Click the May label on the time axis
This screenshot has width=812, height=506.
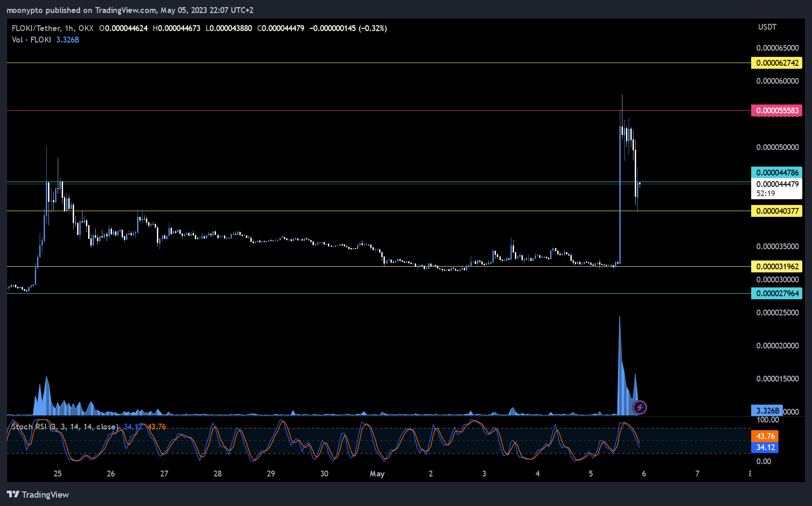377,474
